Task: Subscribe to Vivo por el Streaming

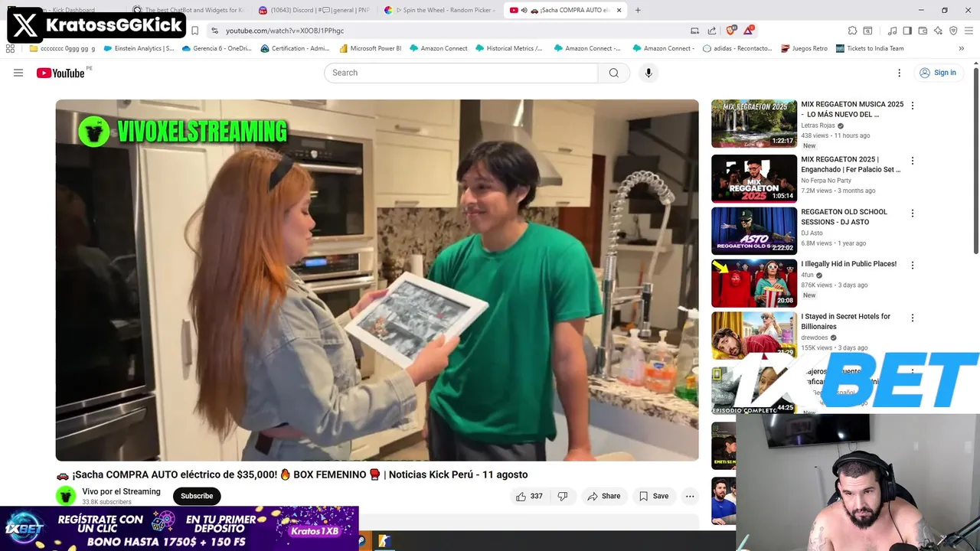Action: (x=197, y=496)
